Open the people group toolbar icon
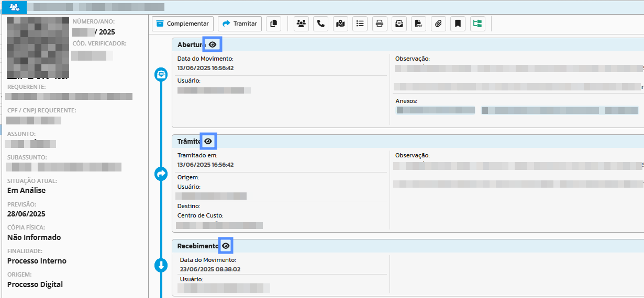 tap(301, 24)
